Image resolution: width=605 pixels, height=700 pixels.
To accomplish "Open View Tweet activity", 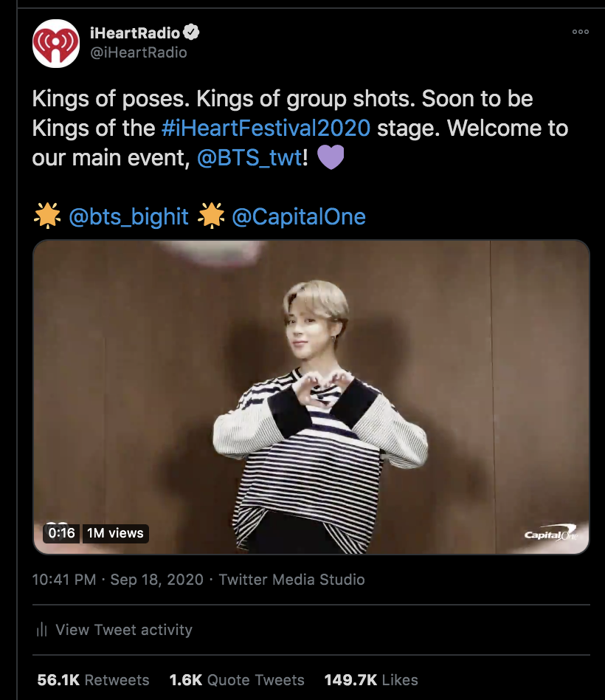I will pyautogui.click(x=124, y=630).
